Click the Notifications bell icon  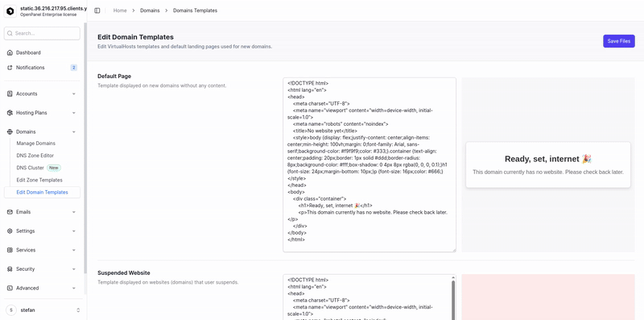click(x=10, y=68)
